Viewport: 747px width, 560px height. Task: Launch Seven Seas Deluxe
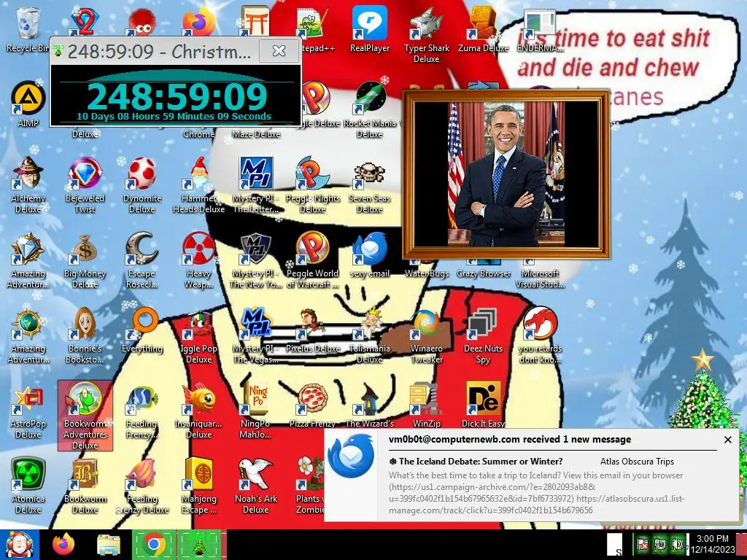click(x=369, y=184)
